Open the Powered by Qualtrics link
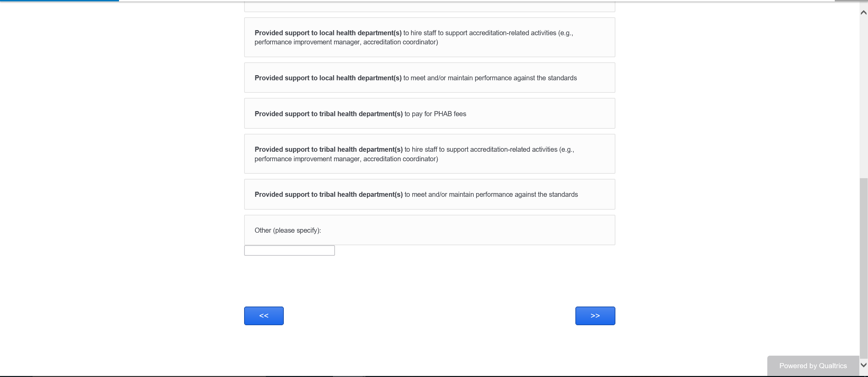The width and height of the screenshot is (868, 377). coord(813,366)
